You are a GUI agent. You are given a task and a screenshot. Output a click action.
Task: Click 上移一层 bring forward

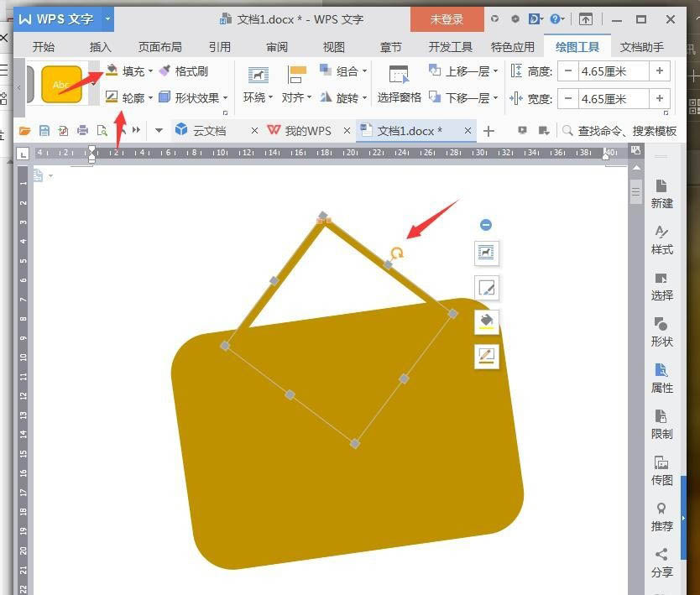point(463,71)
